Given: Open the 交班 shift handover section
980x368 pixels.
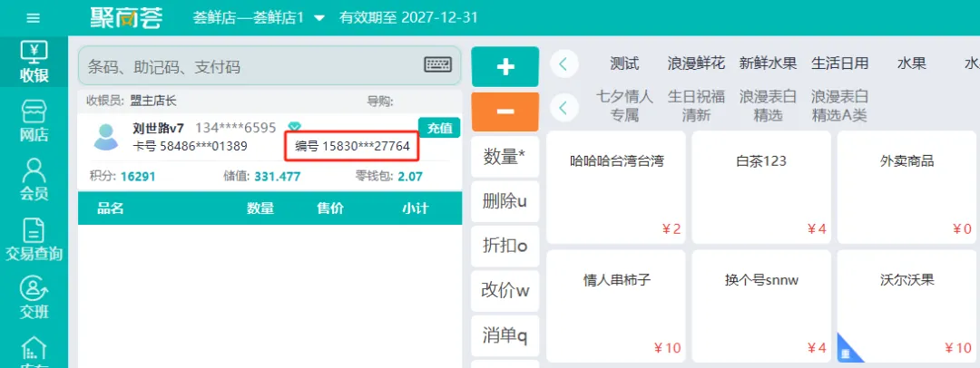Looking at the screenshot, I should 34,298.
